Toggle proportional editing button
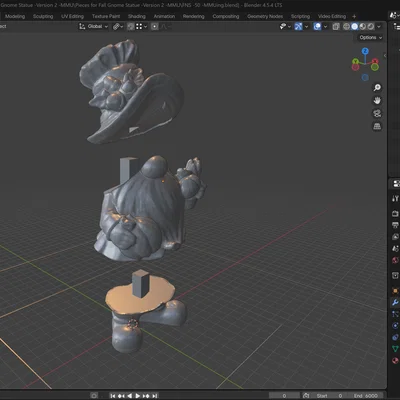 click(x=155, y=27)
